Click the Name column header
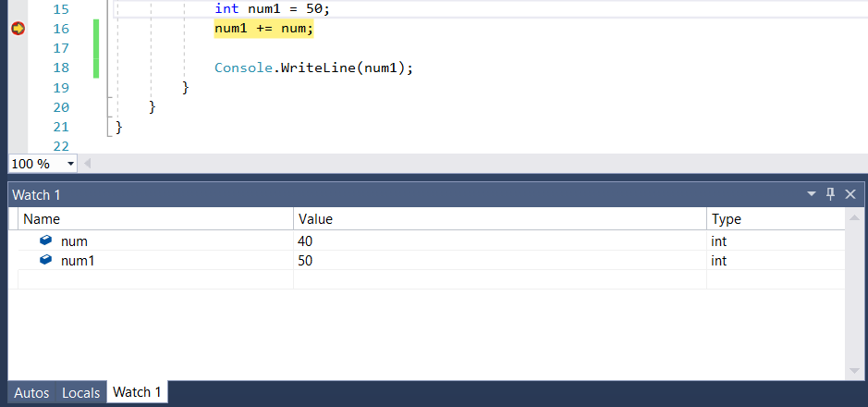The image size is (868, 407). coord(156,219)
